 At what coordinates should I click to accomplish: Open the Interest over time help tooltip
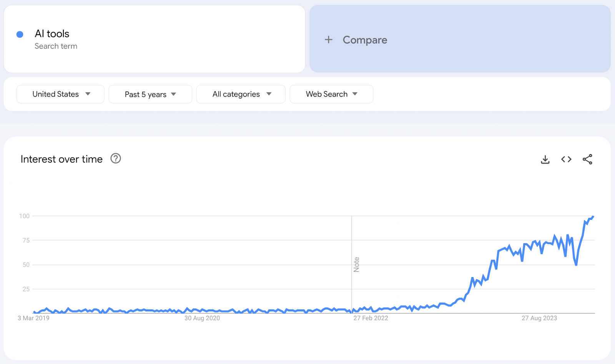(115, 158)
